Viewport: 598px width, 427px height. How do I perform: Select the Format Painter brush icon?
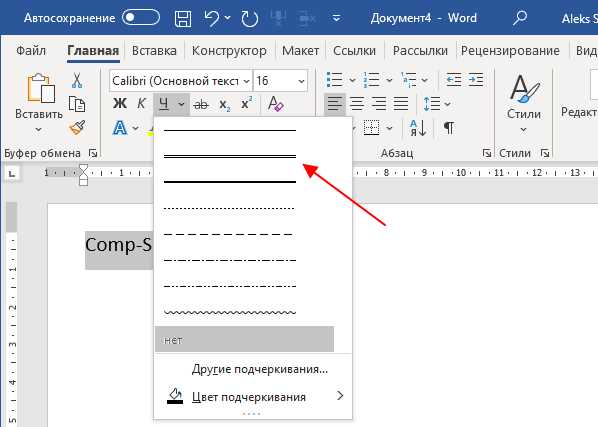click(x=77, y=127)
